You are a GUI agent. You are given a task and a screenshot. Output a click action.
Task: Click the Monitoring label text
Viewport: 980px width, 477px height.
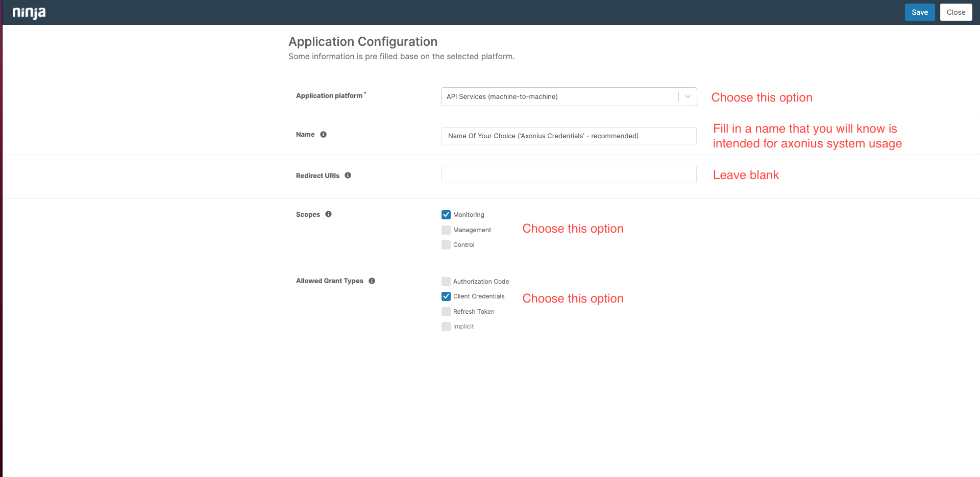click(469, 215)
